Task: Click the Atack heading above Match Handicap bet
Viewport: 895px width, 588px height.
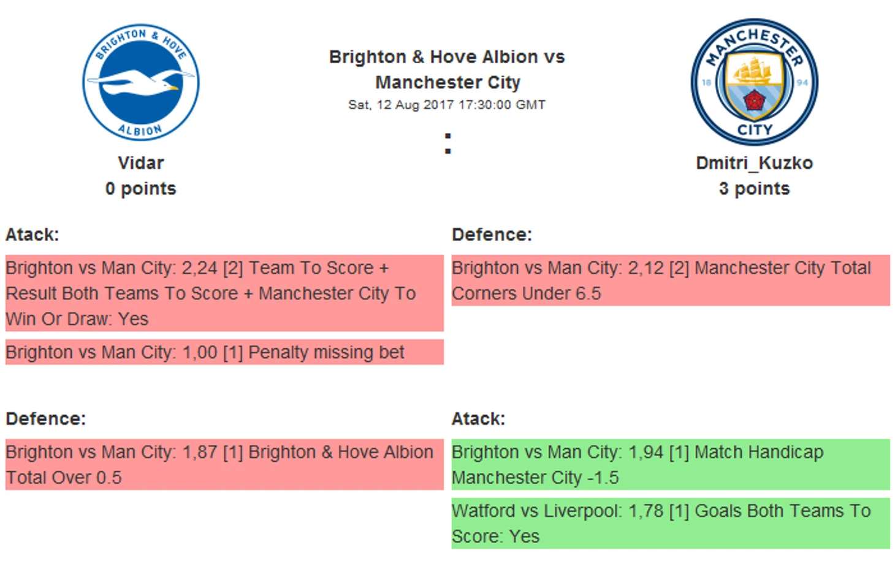Action: pos(478,419)
